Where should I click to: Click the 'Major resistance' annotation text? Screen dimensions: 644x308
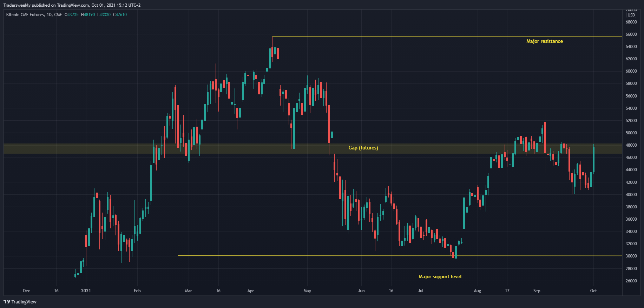click(x=545, y=41)
